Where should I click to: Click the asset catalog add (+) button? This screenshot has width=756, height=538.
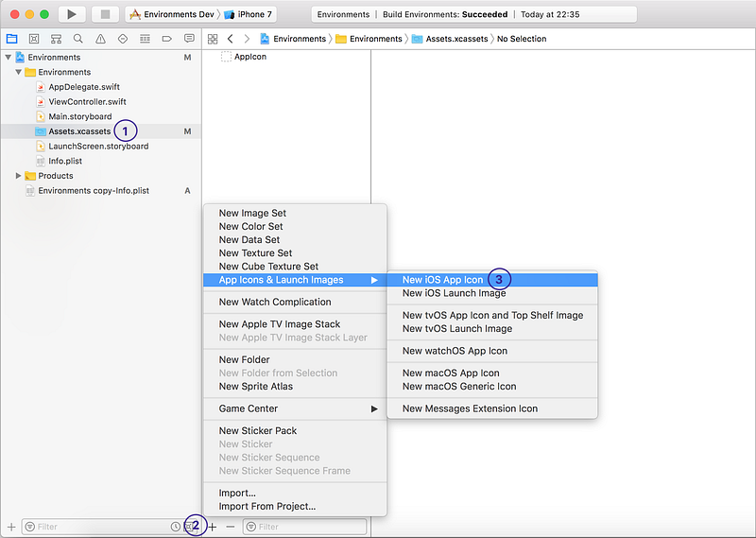(213, 527)
